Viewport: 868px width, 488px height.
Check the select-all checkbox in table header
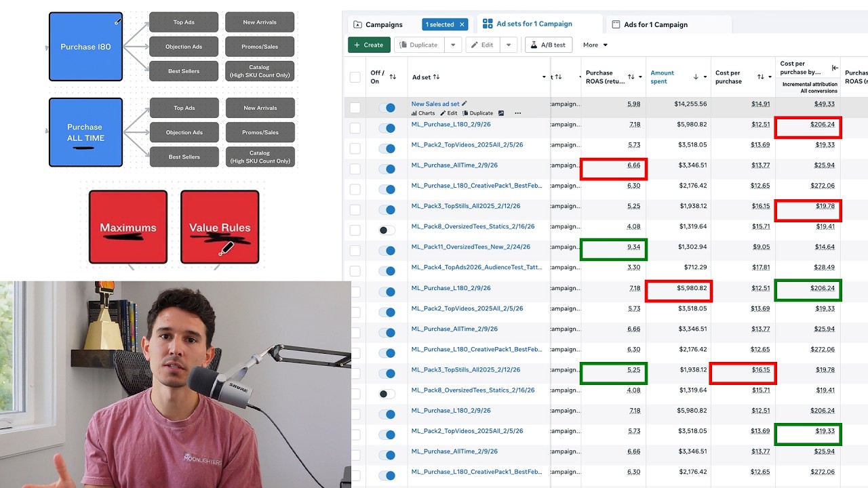355,77
